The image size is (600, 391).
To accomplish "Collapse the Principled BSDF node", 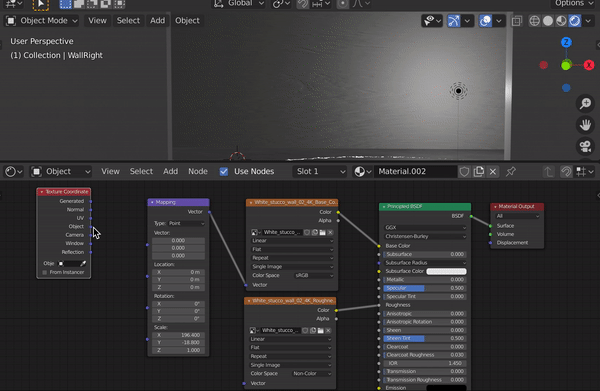I will pos(384,207).
